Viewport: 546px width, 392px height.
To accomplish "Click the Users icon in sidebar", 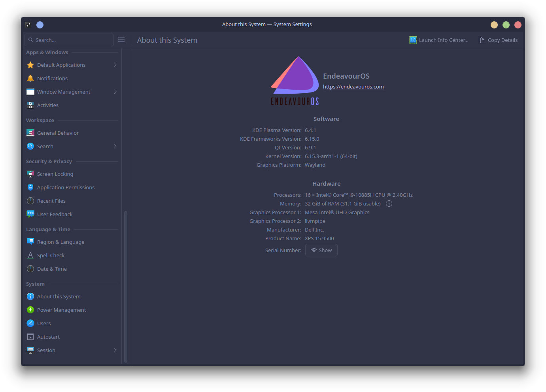I will pos(30,323).
